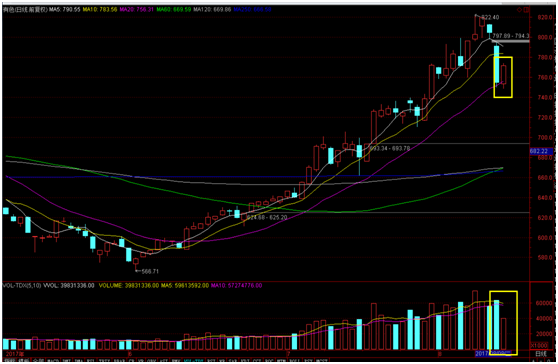Image resolution: width=558 pixels, height=364 pixels.
Task: Click the 600.0 price axis label
Action: point(545,238)
